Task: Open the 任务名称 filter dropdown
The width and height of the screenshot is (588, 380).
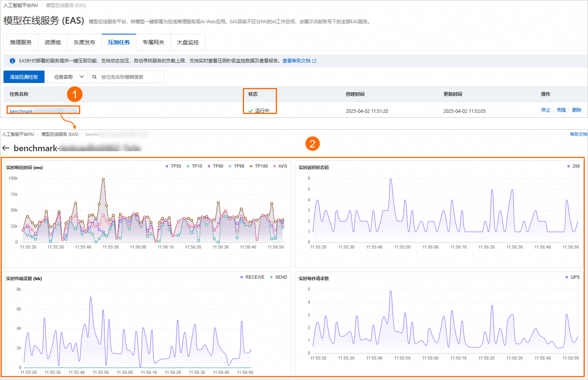Action: [x=68, y=77]
